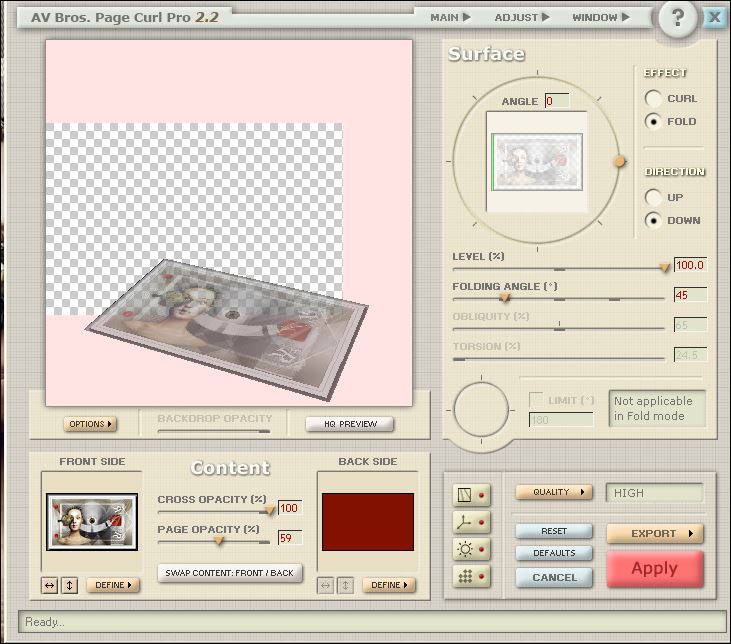Click the CROSS OPACITY value field 100
Screen dimensions: 731x644
(x=290, y=508)
